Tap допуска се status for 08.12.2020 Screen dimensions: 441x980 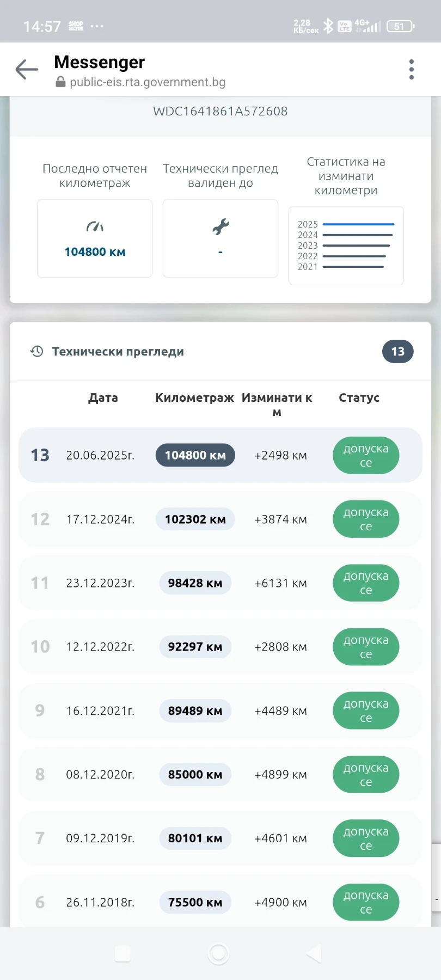coord(366,774)
